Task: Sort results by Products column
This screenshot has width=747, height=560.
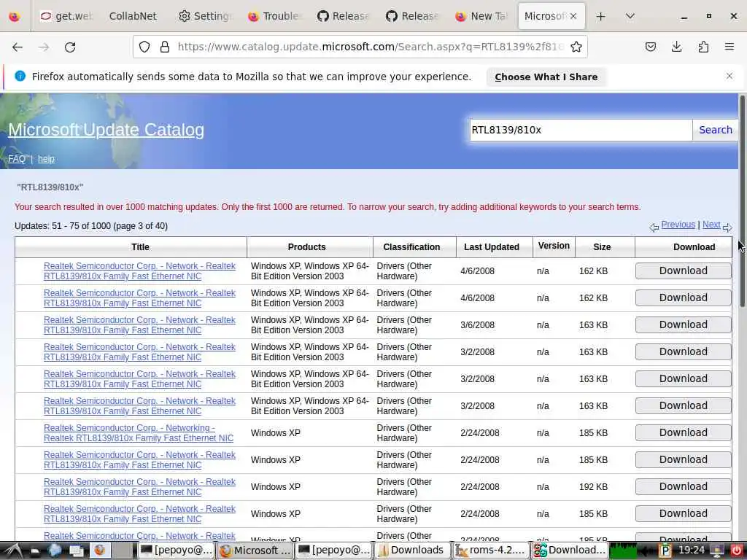Action: 307,246
